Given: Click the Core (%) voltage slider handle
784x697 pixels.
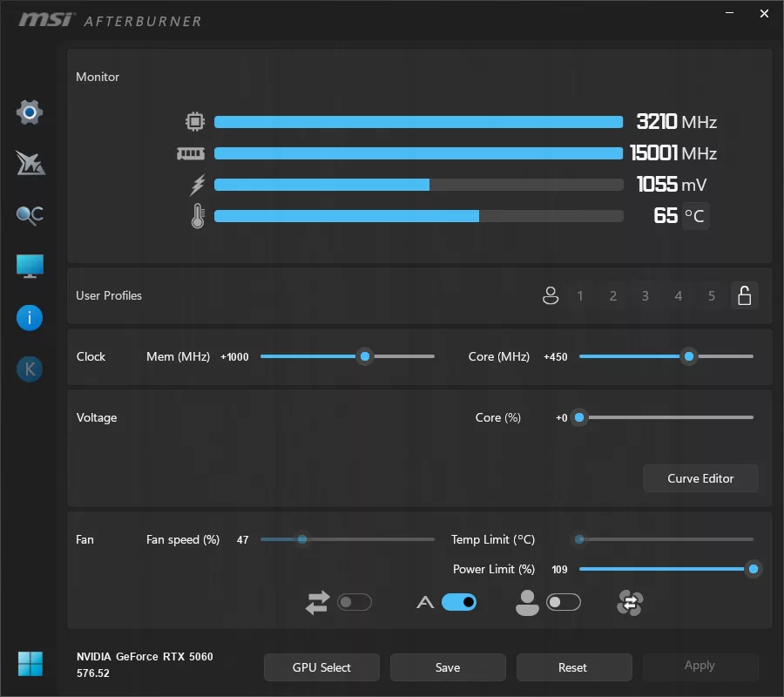Looking at the screenshot, I should tap(579, 417).
